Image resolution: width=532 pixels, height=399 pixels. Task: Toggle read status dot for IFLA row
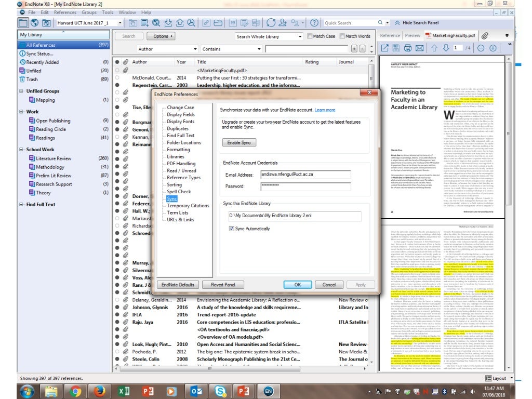pyautogui.click(x=117, y=314)
